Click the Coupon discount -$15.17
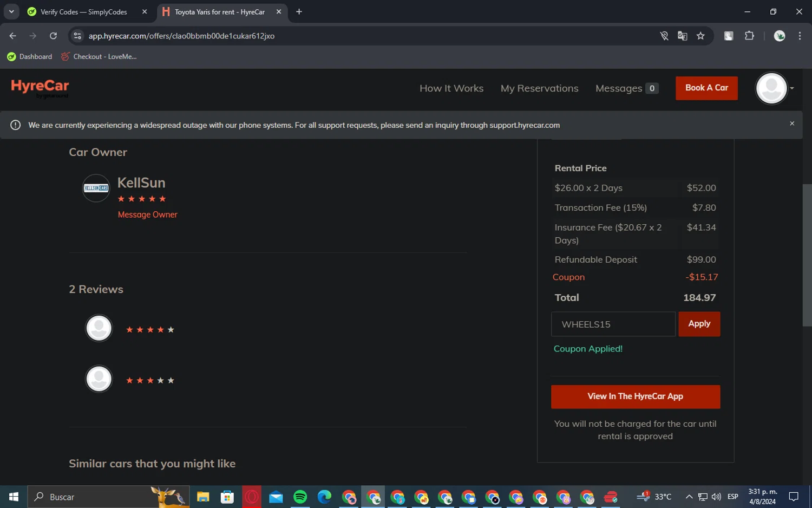 pyautogui.click(x=702, y=277)
